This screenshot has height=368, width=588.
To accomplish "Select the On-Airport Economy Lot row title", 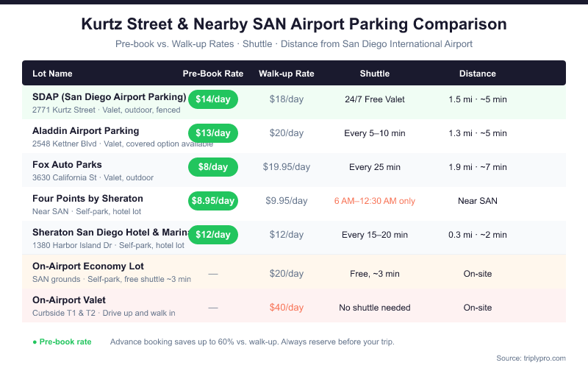I will 88,266.
